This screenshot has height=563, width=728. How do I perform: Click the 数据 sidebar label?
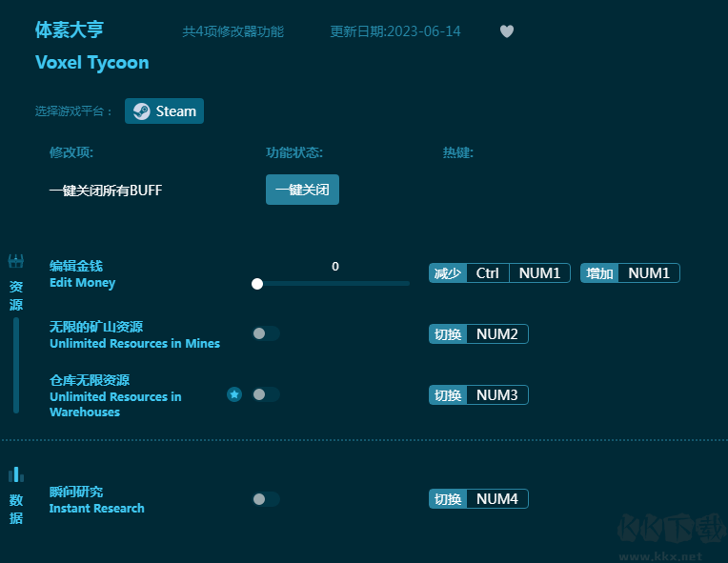(16, 509)
